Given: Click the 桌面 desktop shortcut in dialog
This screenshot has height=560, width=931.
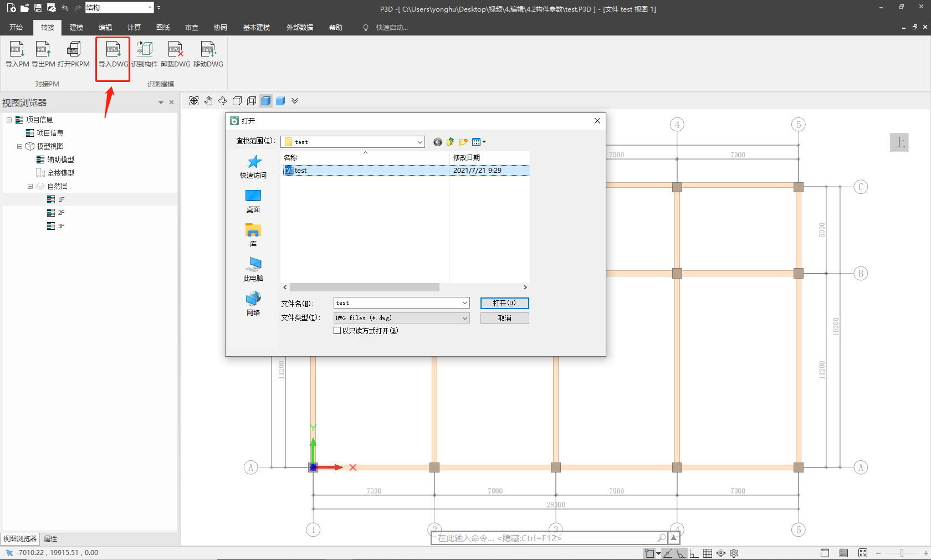Looking at the screenshot, I should [253, 201].
